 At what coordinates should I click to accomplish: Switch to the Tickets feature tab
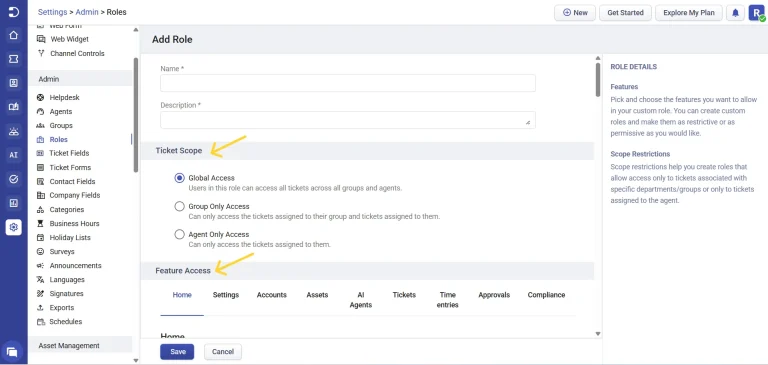(x=404, y=295)
